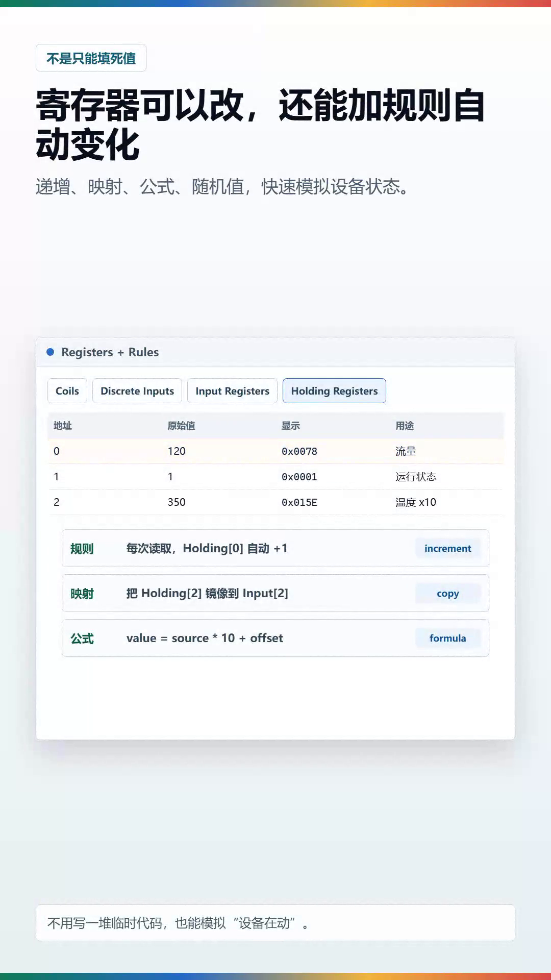
Task: Select the Input Registers tab
Action: point(232,391)
